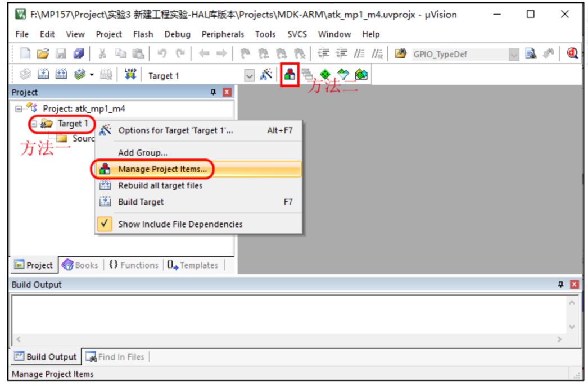Click the Build toolbar icon
588x386 pixels.
pos(43,74)
